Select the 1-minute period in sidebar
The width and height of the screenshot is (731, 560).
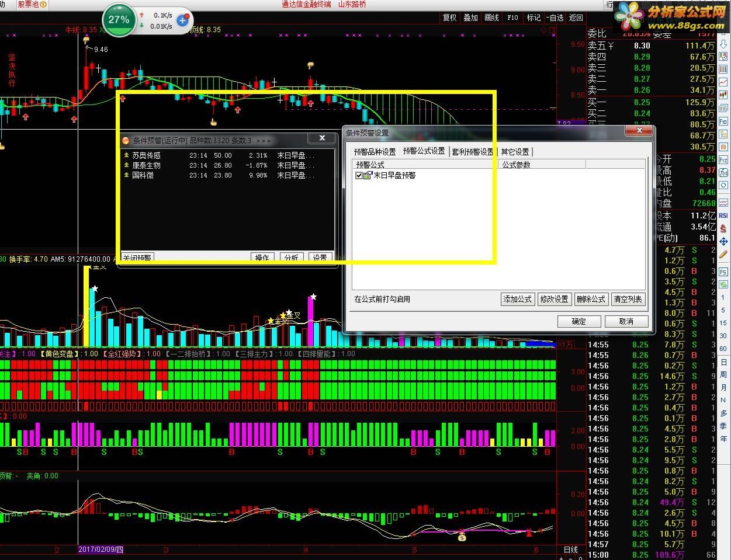[723, 298]
